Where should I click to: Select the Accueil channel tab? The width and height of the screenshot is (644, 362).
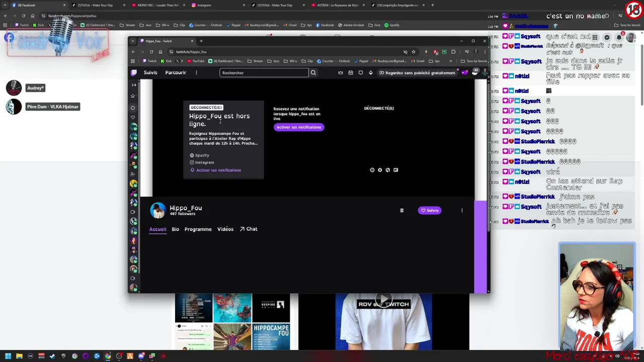tap(157, 229)
